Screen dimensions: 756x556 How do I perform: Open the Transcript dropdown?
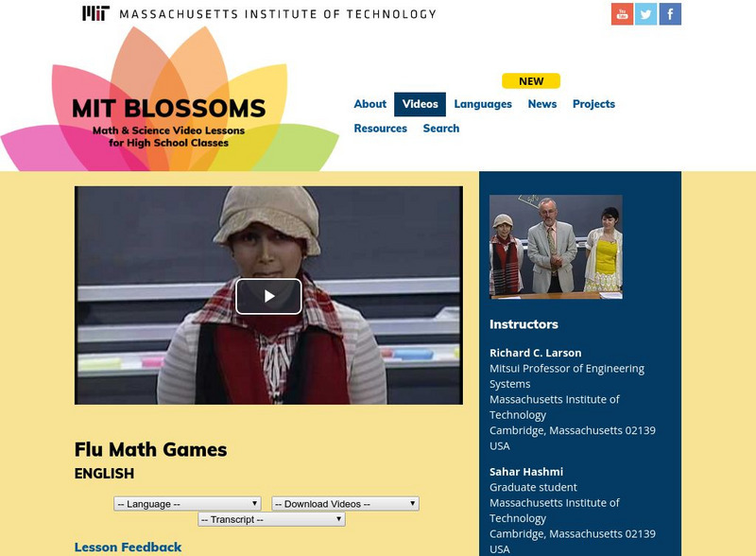click(x=271, y=519)
